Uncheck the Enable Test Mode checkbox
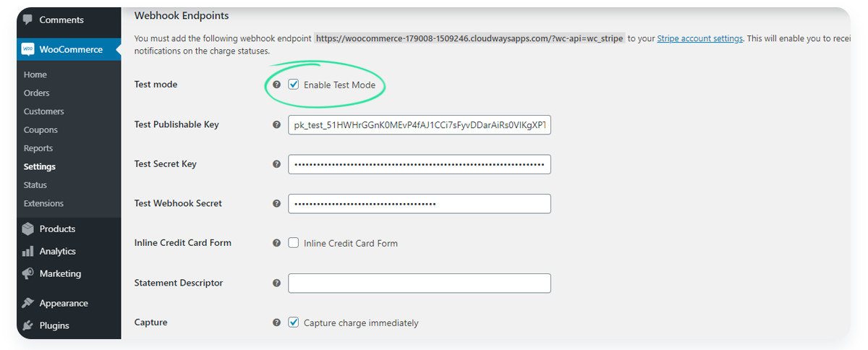 tap(294, 85)
